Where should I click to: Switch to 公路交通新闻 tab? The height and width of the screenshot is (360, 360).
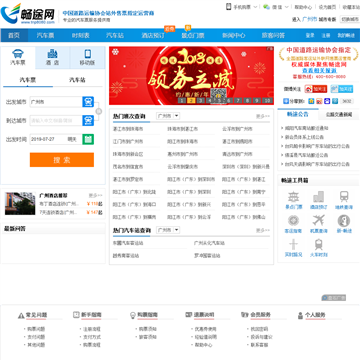coord(339,115)
